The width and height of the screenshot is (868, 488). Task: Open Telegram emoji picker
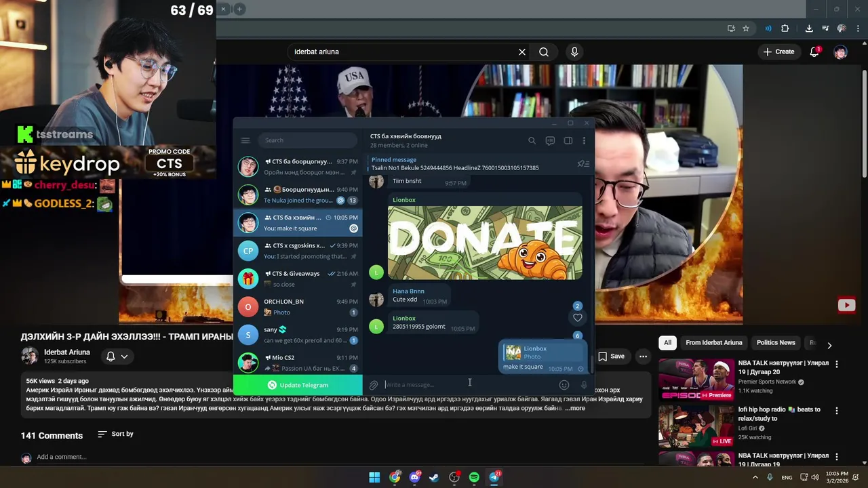pos(564,385)
